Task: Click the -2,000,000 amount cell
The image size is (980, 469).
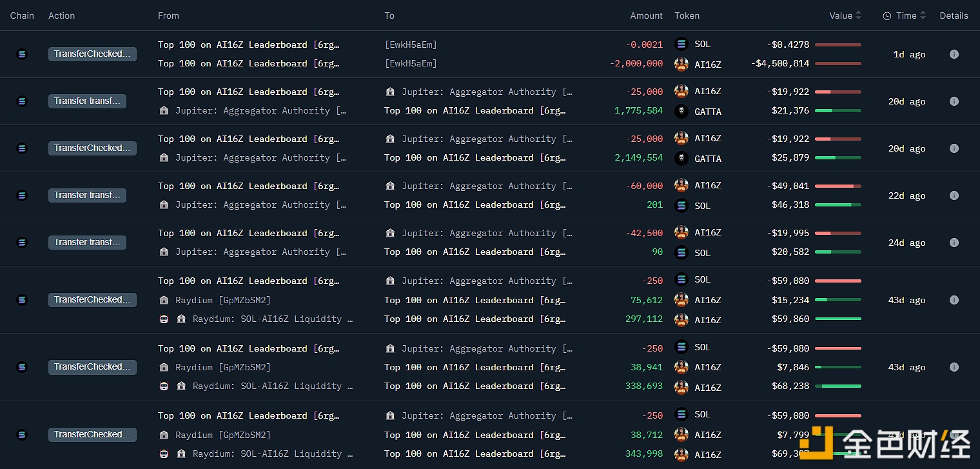Action: click(x=636, y=63)
